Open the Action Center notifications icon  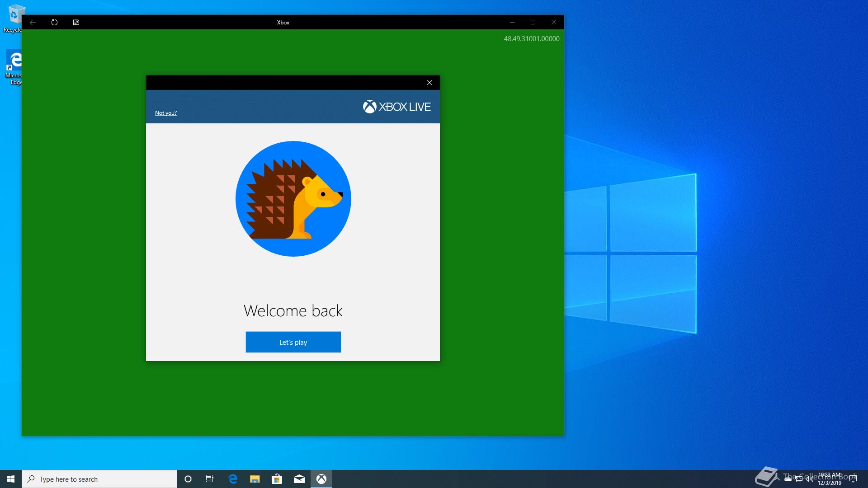853,479
